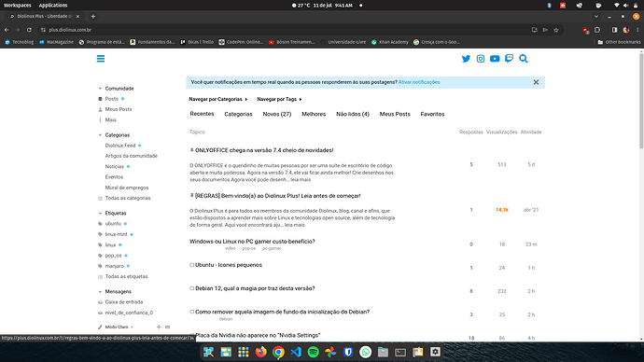
Task: Select ubuntu tag in sidebar
Action: 113,224
